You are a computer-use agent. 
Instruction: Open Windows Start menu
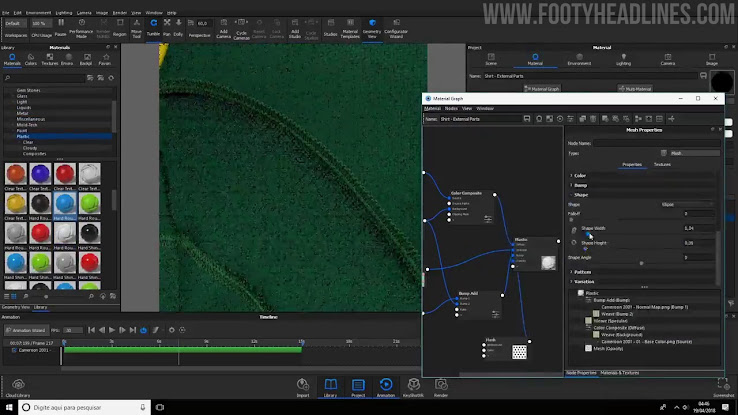(8, 407)
